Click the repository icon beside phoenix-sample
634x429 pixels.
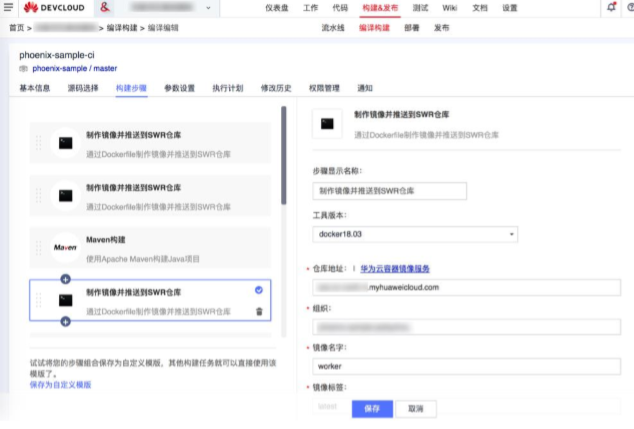(x=23, y=68)
